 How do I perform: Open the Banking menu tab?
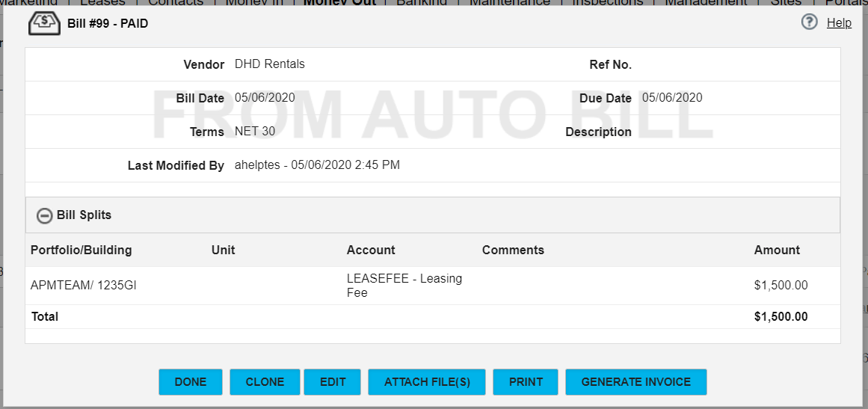tap(422, 2)
